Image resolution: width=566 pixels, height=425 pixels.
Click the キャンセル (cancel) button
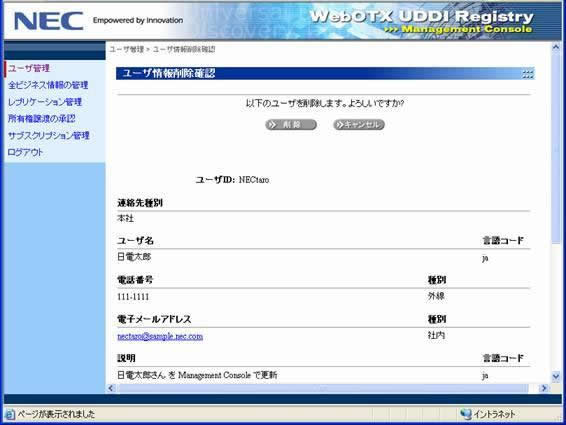point(359,125)
